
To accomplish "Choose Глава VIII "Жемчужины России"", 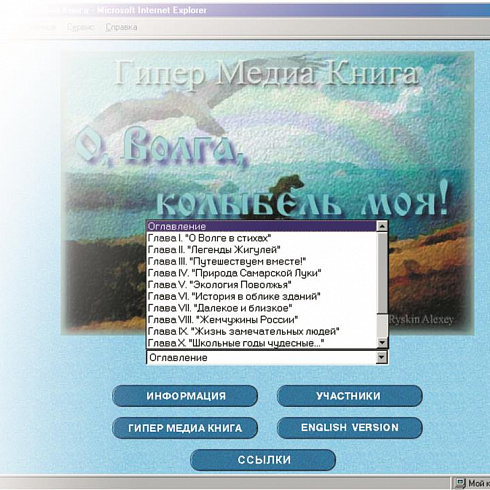I will click(262, 320).
